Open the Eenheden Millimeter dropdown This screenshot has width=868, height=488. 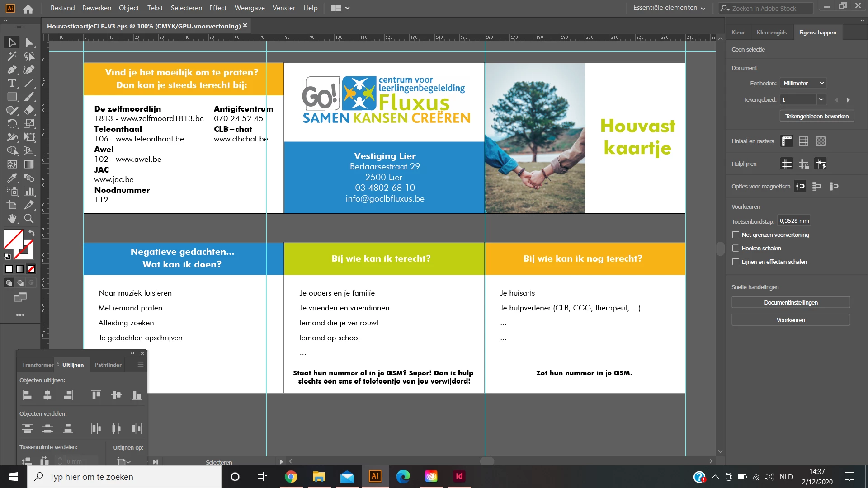pos(803,83)
